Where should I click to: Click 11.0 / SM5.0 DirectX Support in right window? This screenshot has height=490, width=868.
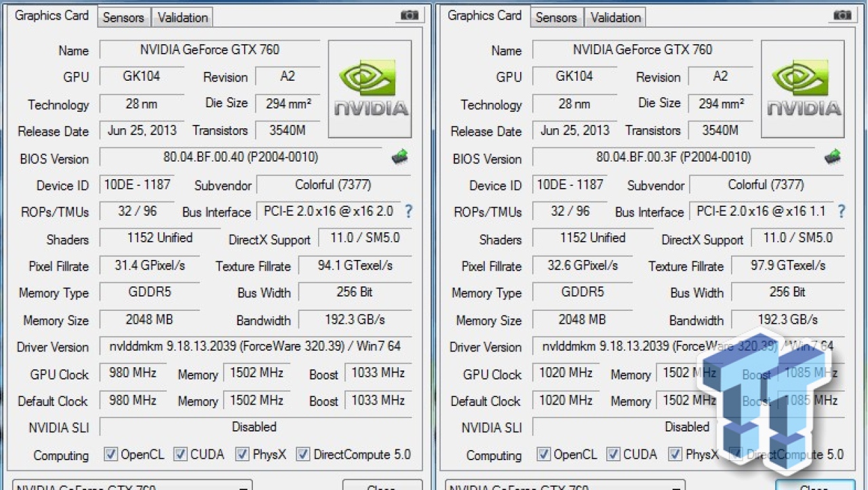click(797, 238)
